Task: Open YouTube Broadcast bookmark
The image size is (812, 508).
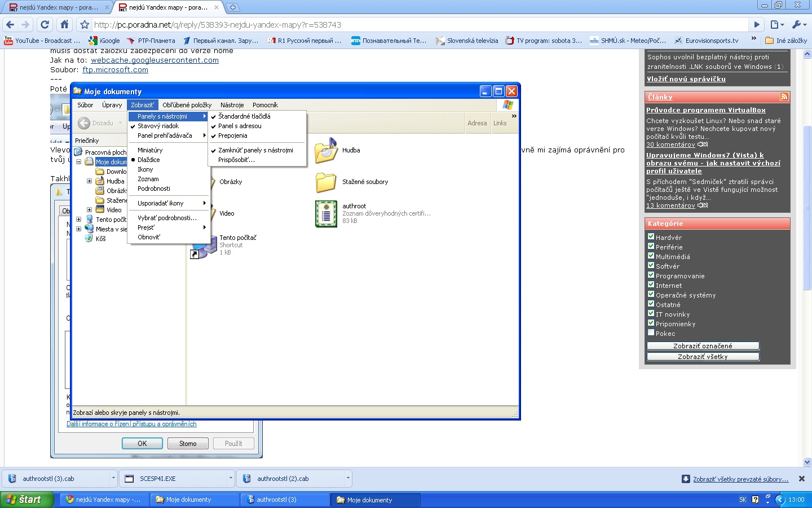Action: [x=42, y=41]
